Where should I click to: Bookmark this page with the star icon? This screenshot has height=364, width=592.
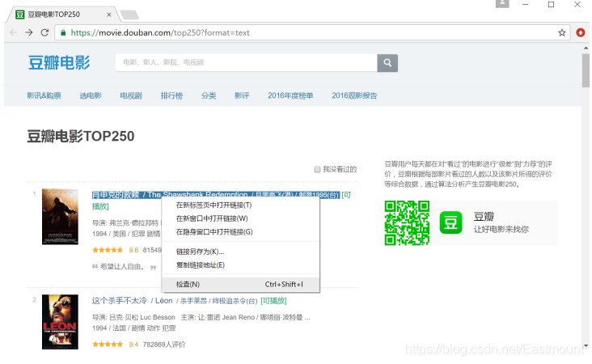click(562, 33)
